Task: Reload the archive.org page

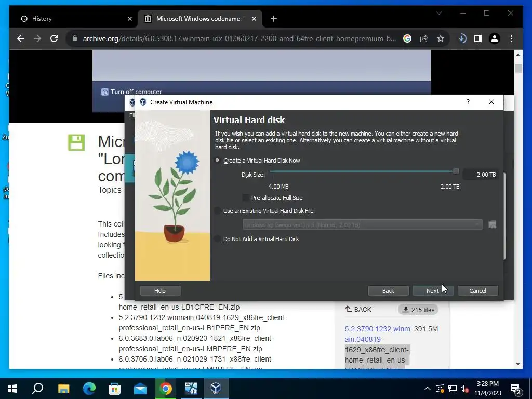Action: point(54,38)
